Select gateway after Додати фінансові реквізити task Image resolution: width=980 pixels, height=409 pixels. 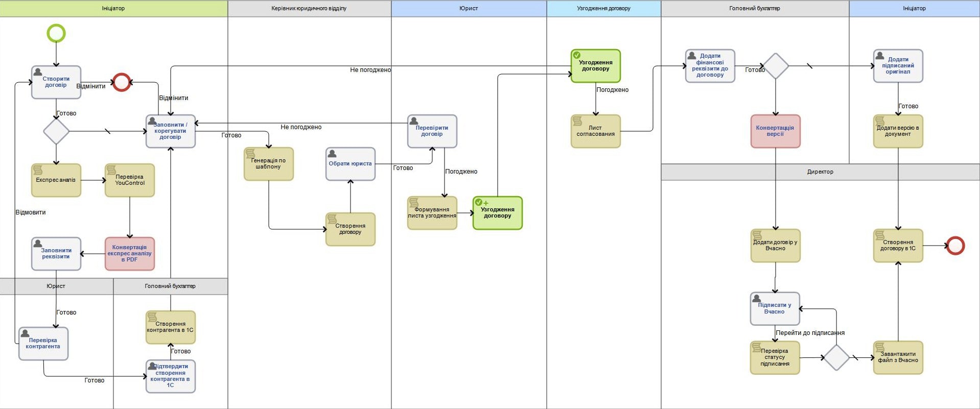point(776,66)
